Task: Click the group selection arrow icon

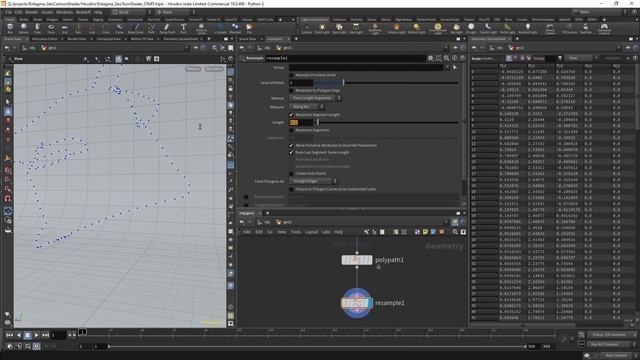Action: (x=455, y=67)
